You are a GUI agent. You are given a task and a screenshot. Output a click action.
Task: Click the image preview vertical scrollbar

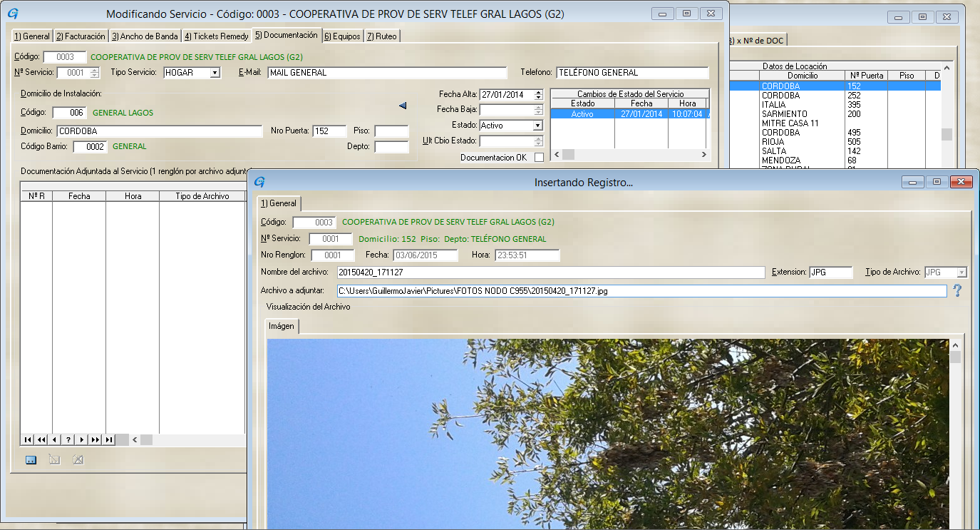click(x=955, y=435)
